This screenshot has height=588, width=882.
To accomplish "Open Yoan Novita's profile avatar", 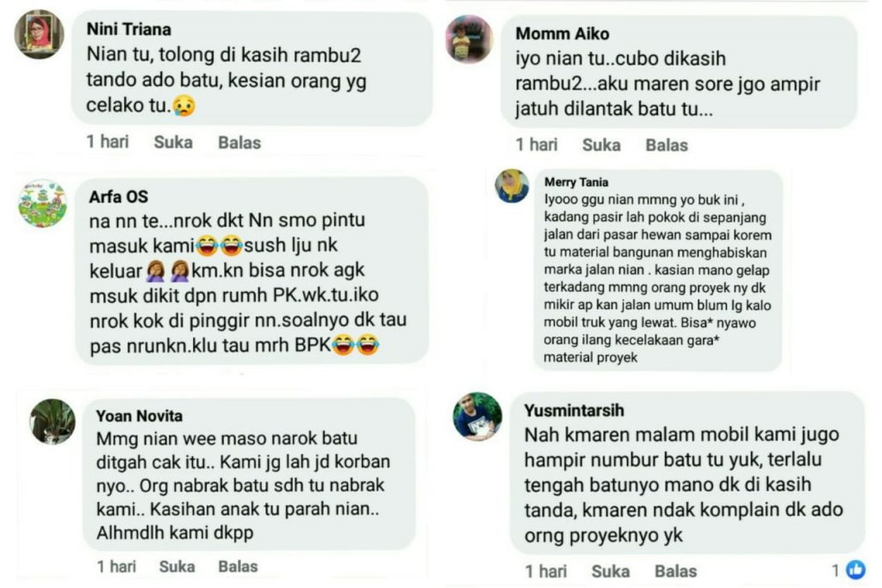I will 53,422.
